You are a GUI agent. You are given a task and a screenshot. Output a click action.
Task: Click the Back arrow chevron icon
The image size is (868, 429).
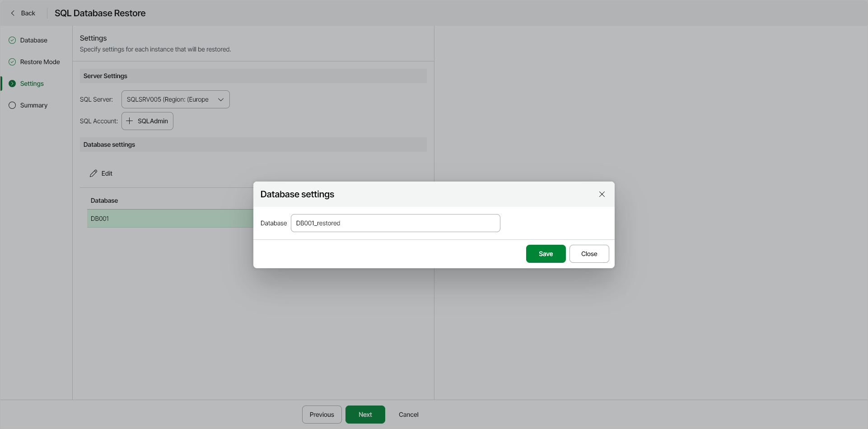[13, 13]
